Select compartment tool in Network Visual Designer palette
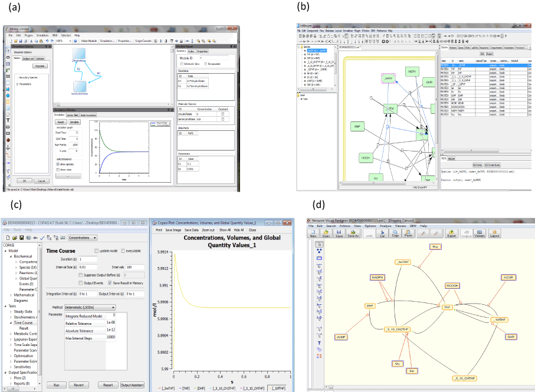The width and height of the screenshot is (535, 392). [x=319, y=258]
